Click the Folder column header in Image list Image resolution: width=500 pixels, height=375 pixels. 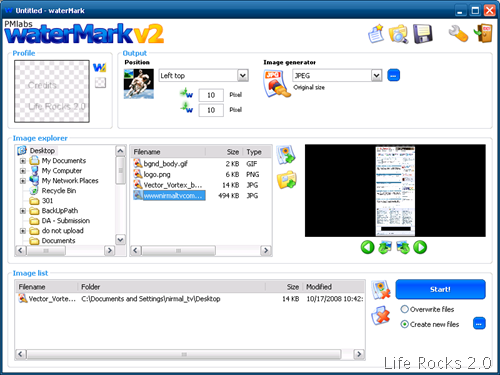click(171, 287)
